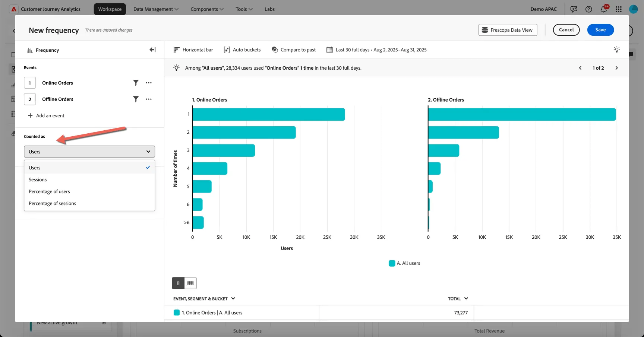Click the A. All users legend swatch
The height and width of the screenshot is (337, 644).
point(392,263)
